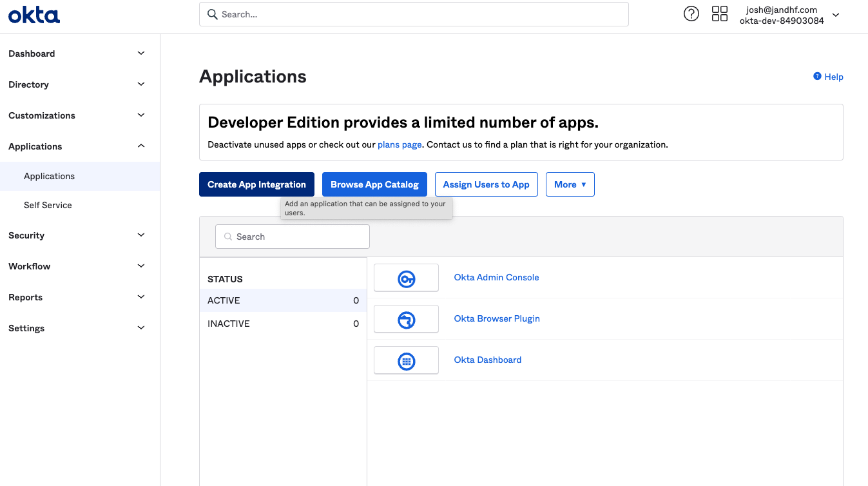Click the Okta logo

click(x=34, y=15)
